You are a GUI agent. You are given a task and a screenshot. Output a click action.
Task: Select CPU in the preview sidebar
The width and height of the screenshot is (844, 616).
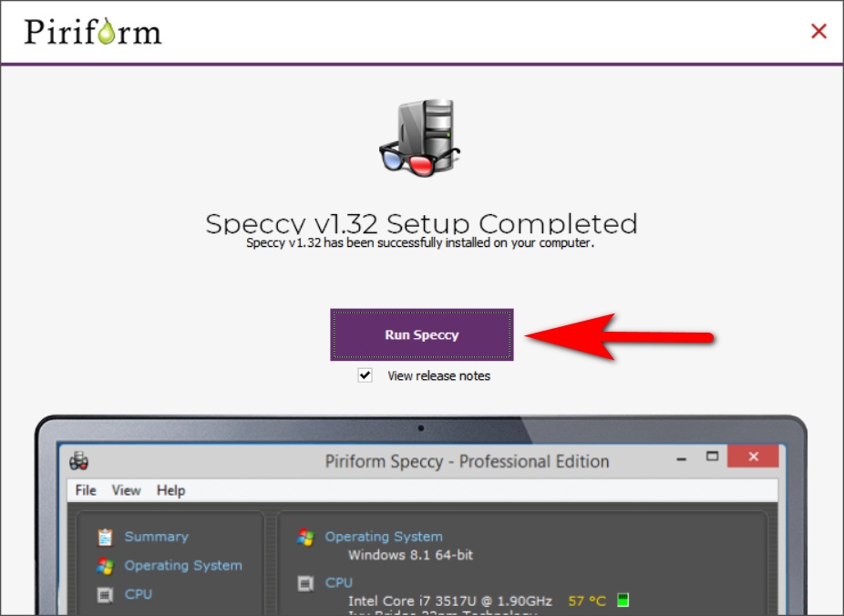click(x=139, y=594)
